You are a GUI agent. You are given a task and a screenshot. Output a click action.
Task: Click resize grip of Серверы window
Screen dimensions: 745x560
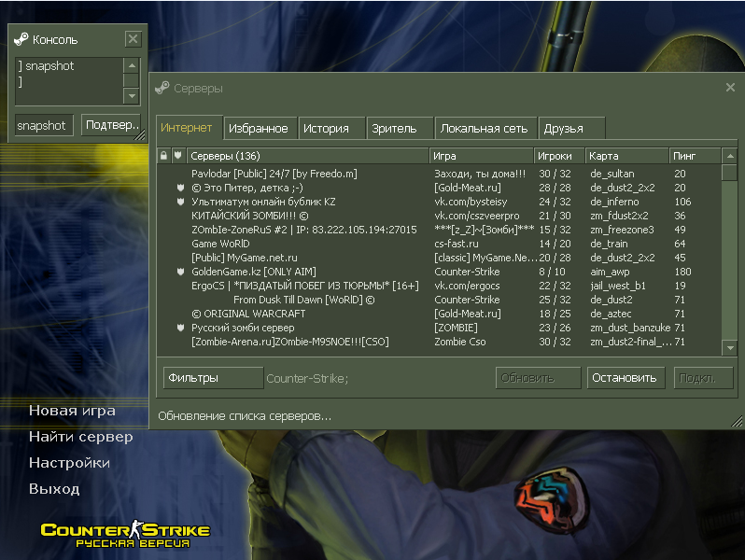pos(737,421)
